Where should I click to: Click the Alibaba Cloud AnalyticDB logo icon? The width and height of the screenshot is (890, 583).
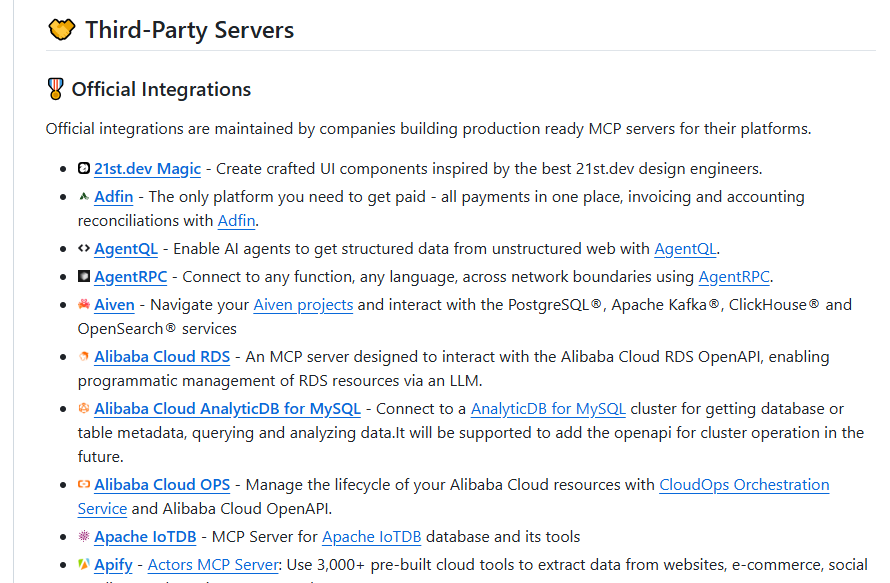[x=83, y=408]
